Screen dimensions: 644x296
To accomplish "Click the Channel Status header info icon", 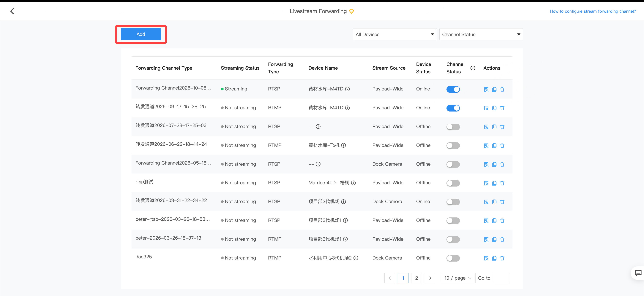I will (473, 68).
